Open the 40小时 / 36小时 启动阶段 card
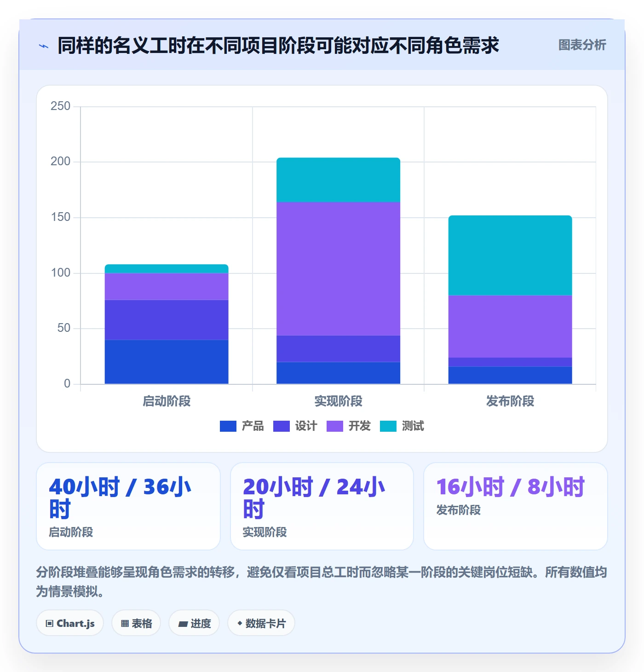The width and height of the screenshot is (644, 672). click(x=128, y=506)
